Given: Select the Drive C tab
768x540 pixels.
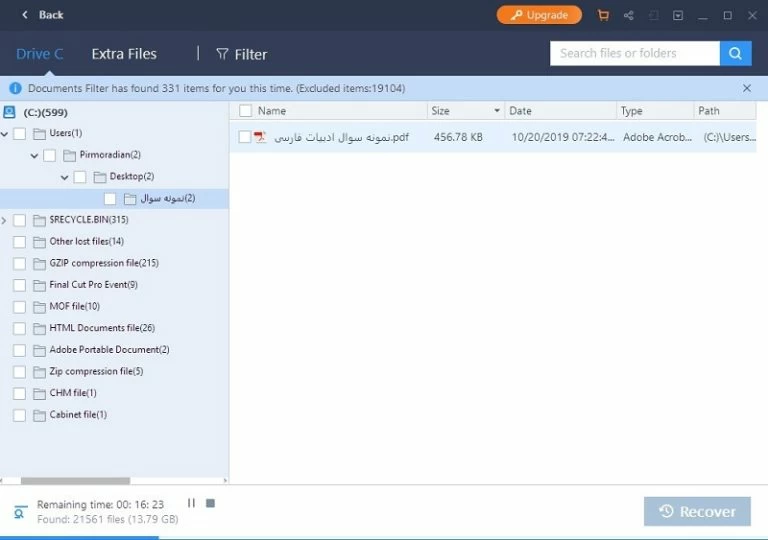Looking at the screenshot, I should coord(40,54).
